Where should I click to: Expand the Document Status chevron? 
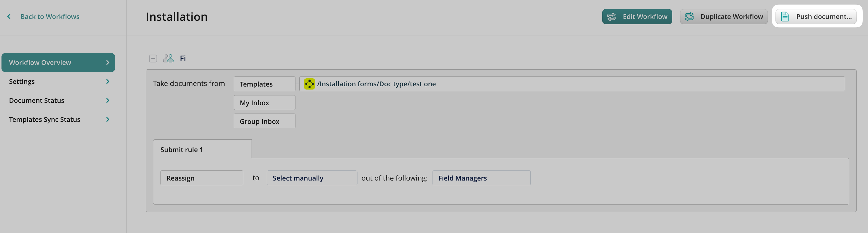[x=108, y=100]
